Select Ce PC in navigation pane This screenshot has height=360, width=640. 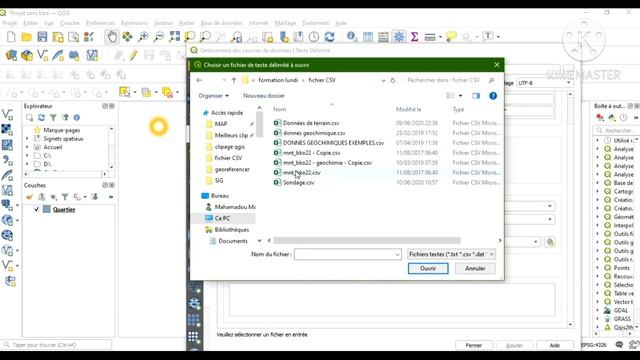(222, 218)
